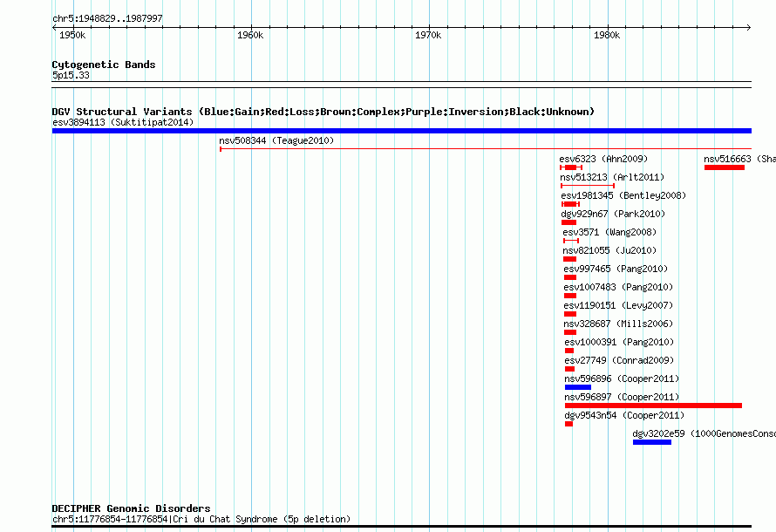This screenshot has width=776, height=532.
Task: Select the nsv513213 (Arlt2011) variant line
Action: [588, 186]
